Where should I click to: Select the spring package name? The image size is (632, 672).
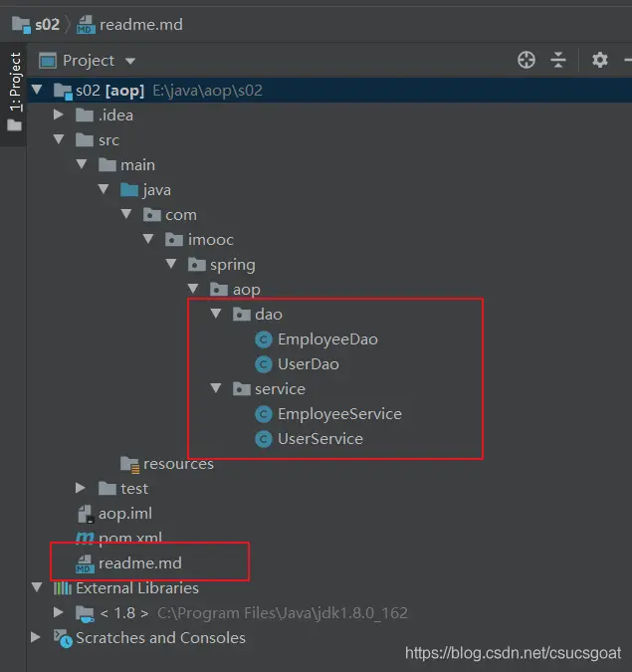[233, 265]
